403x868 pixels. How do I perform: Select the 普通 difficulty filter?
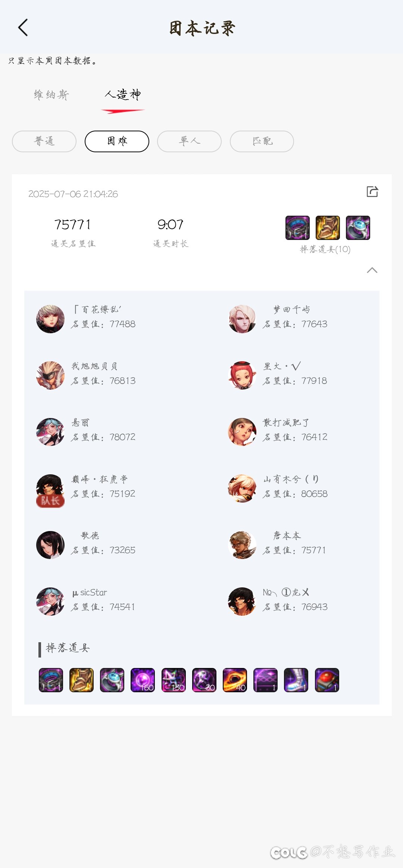[44, 141]
